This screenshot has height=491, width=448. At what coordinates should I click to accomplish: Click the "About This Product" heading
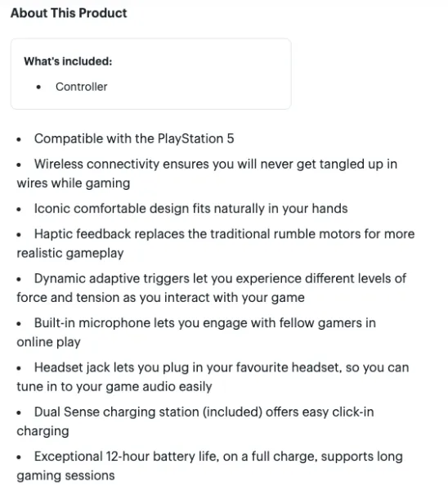click(x=69, y=13)
